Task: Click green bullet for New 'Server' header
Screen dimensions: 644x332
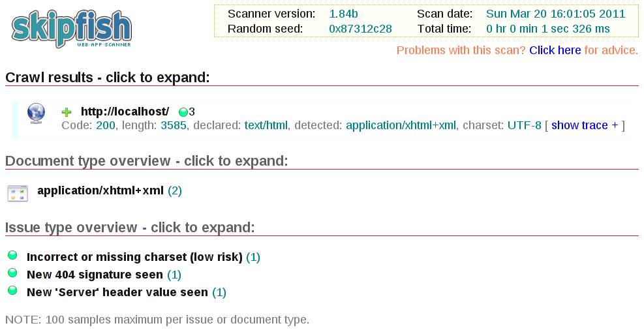Action: pos(12,291)
